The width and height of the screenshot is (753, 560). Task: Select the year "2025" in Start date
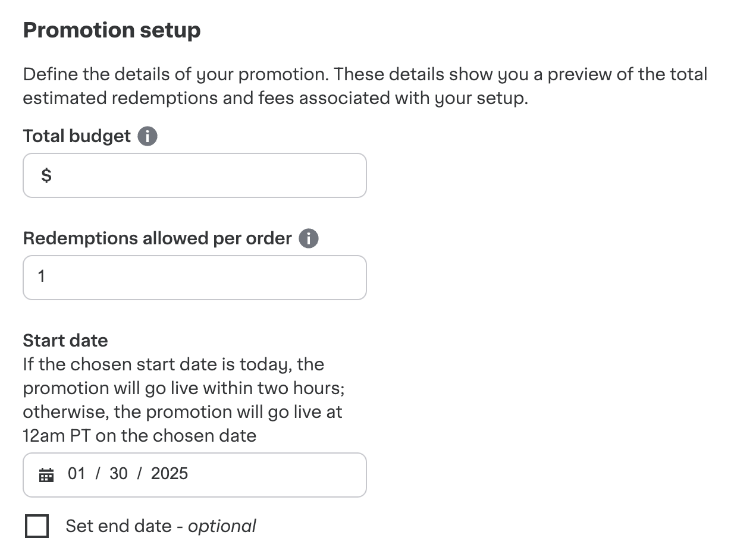click(170, 474)
